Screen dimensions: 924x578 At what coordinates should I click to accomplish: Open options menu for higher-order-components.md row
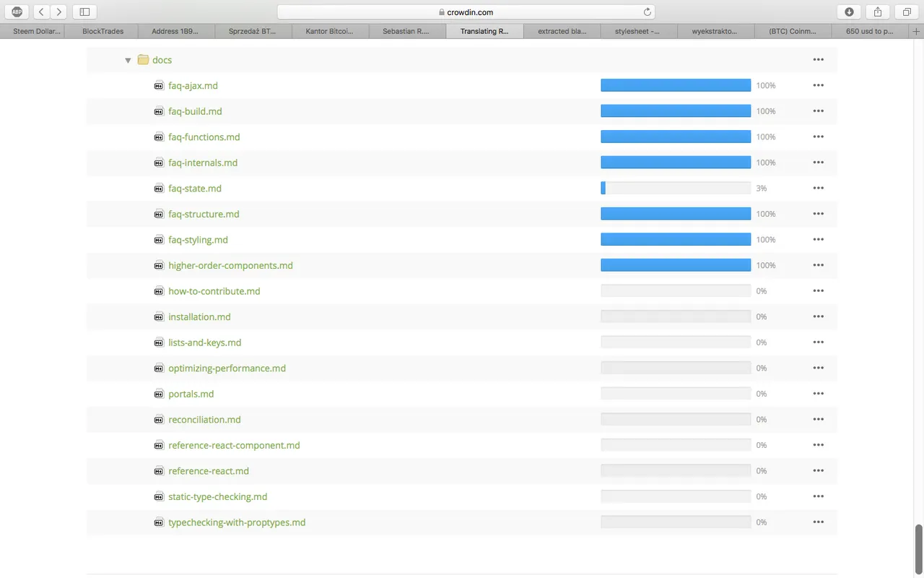pyautogui.click(x=818, y=265)
